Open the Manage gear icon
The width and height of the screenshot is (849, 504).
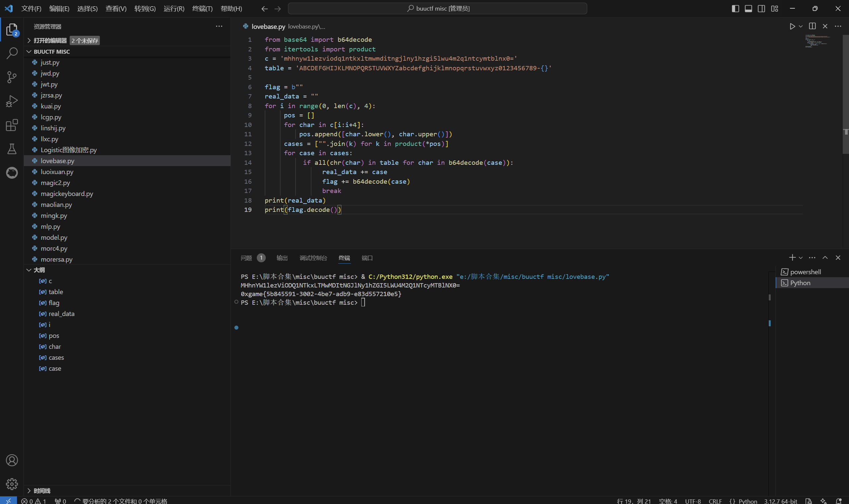pos(12,484)
